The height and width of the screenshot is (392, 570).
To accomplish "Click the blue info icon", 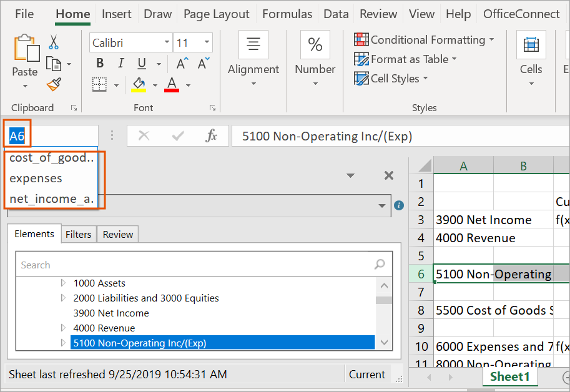I will (x=399, y=205).
